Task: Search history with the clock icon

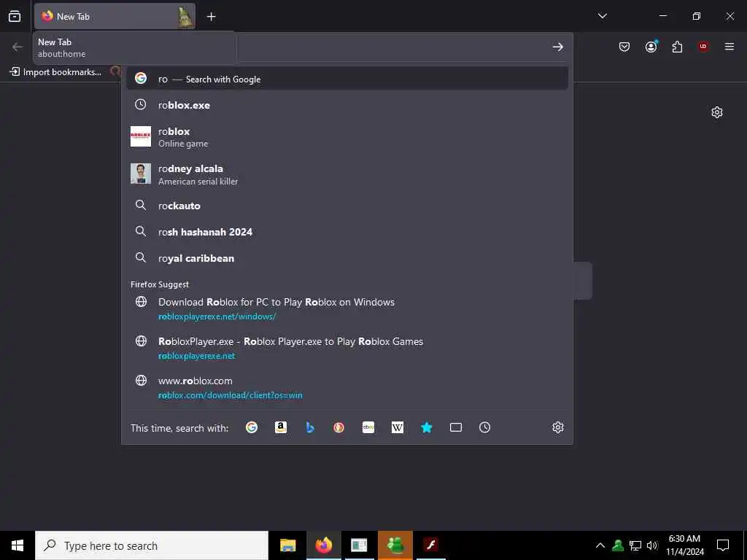Action: click(484, 427)
